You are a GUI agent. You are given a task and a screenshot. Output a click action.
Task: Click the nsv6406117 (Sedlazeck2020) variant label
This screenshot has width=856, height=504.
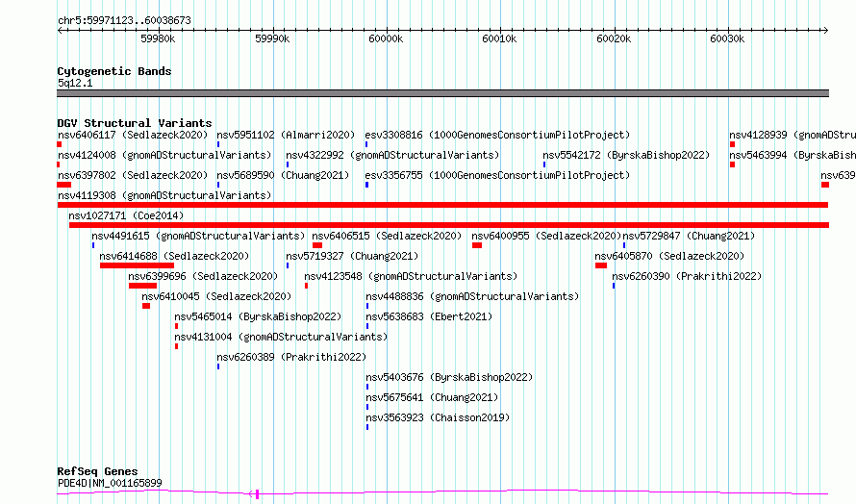click(133, 135)
